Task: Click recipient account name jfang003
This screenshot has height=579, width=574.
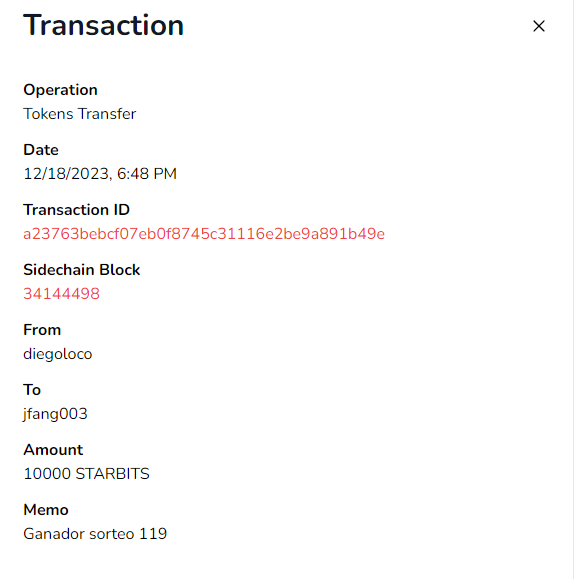Action: point(55,414)
